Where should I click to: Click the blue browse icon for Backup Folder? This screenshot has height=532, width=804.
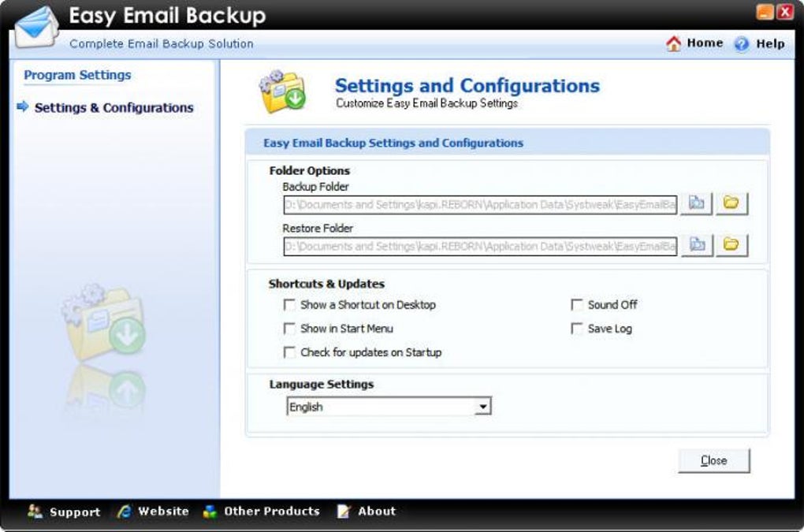pos(697,203)
